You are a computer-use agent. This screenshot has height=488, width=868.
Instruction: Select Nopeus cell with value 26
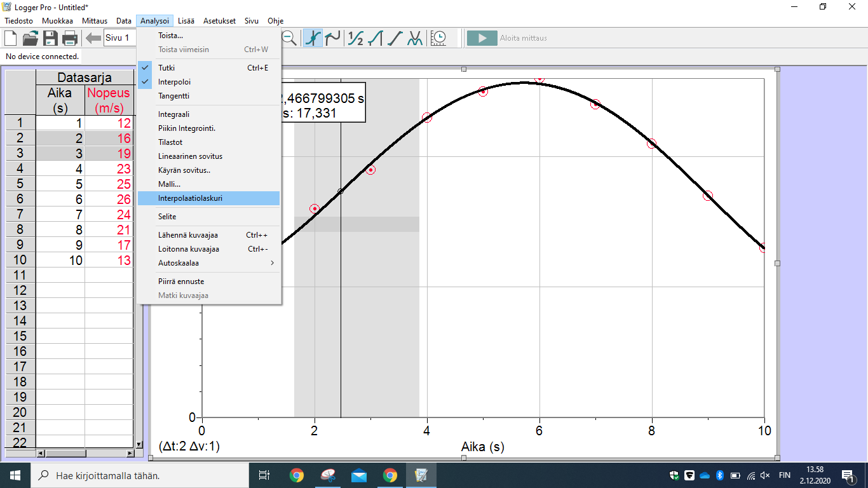(x=109, y=200)
